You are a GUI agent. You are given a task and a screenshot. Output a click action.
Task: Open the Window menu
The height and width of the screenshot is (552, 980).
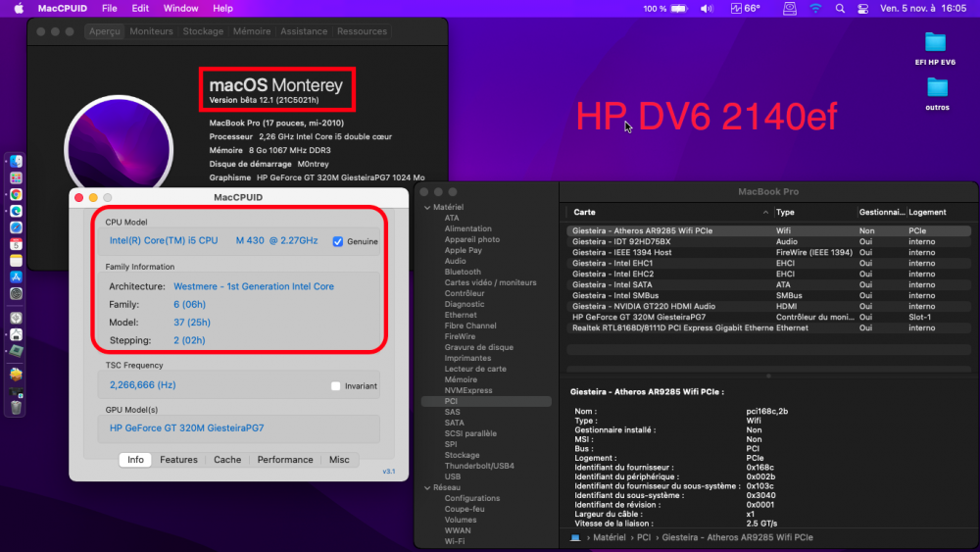tap(180, 8)
